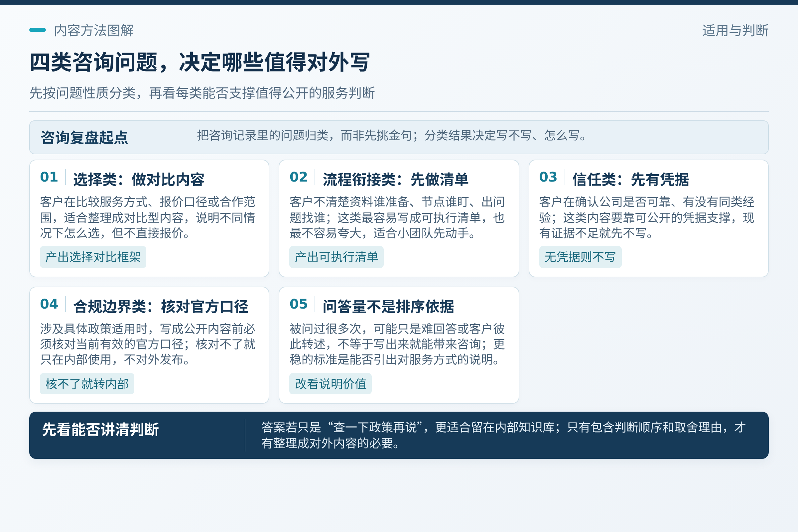Click the footer heading 先看能否讲清判断
Screen dimensions: 798x532
pos(100,430)
